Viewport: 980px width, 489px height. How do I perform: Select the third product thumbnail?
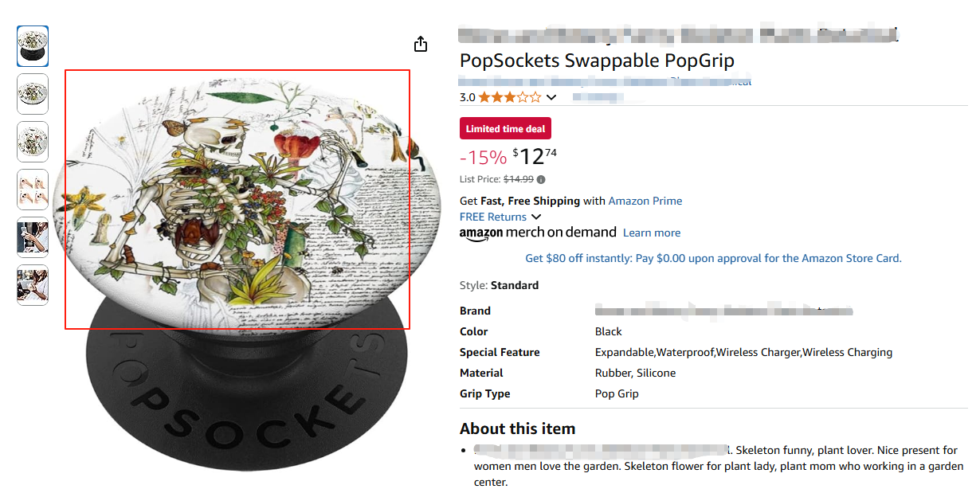[33, 142]
